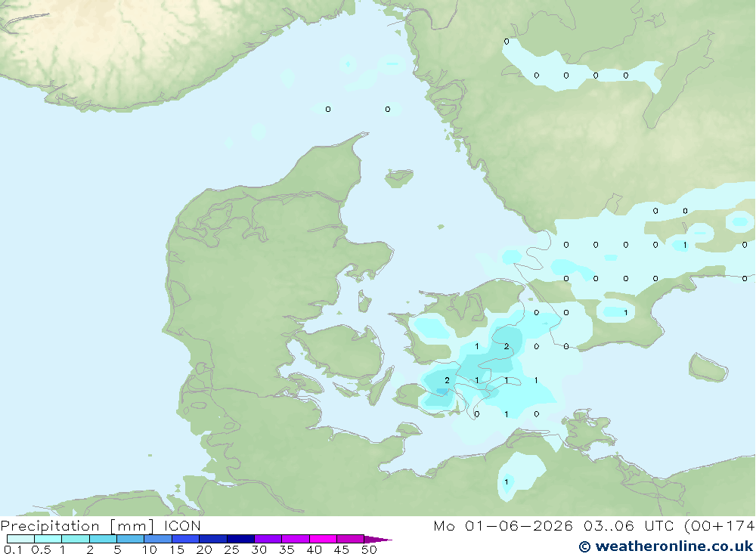Viewport: 756px width, 554px height.
Task: Select the 30–35 mm purple legend swatch
Action: coord(268,539)
